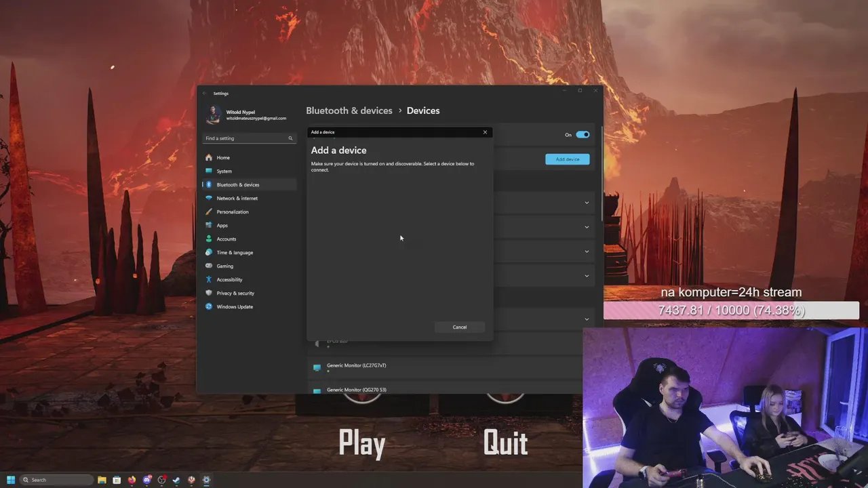The image size is (868, 488).
Task: Click the Witold Nypel account name
Action: [x=241, y=112]
